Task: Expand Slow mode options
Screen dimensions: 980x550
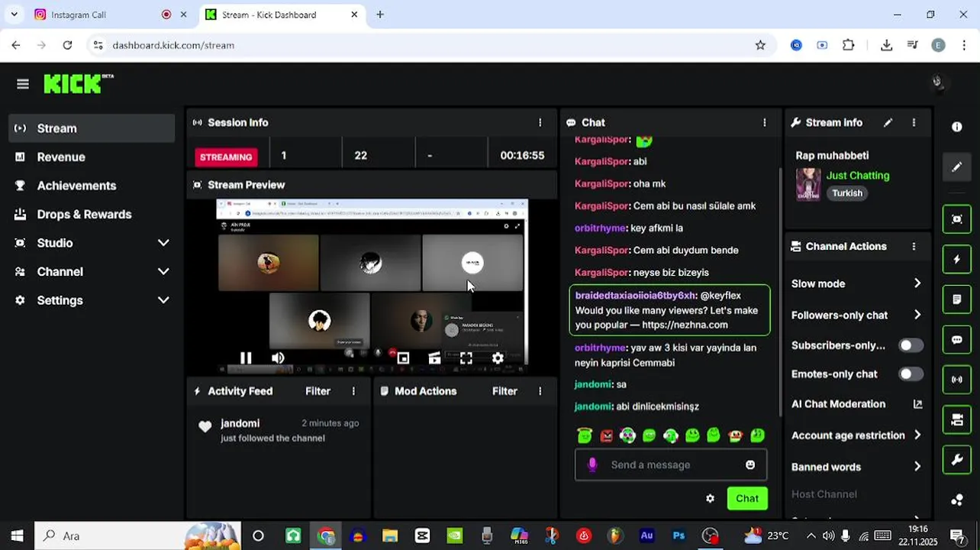Action: (917, 283)
